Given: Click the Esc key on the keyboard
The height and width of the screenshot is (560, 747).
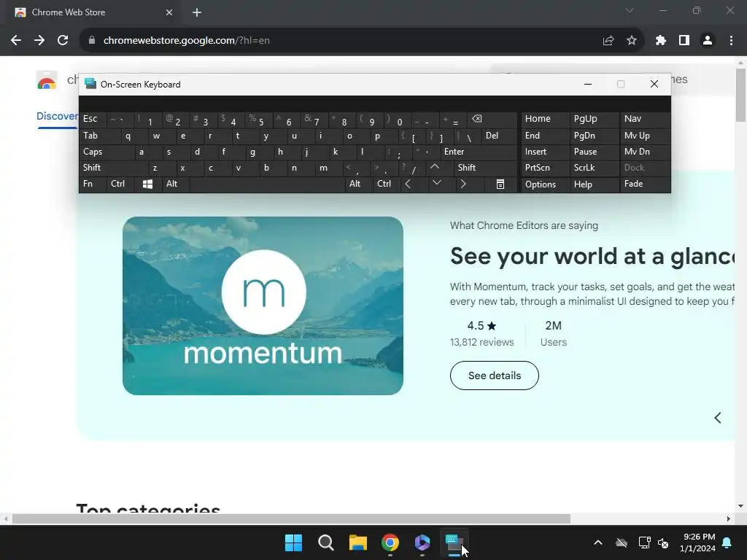Looking at the screenshot, I should 93,119.
